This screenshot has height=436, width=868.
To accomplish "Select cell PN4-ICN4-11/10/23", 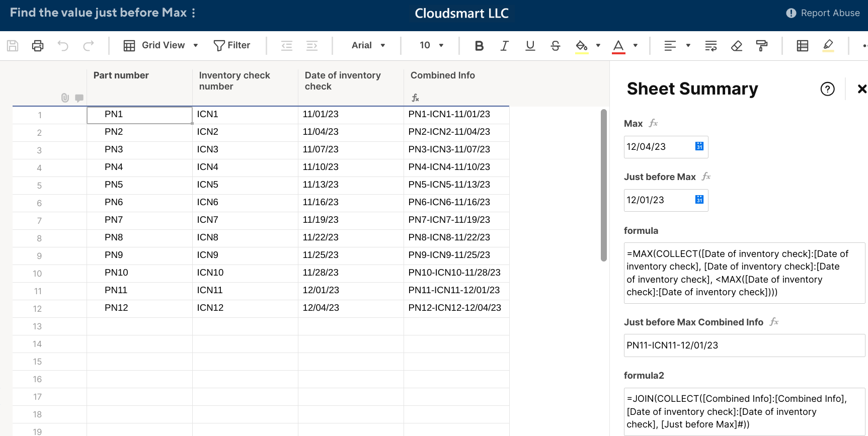I will 456,167.
